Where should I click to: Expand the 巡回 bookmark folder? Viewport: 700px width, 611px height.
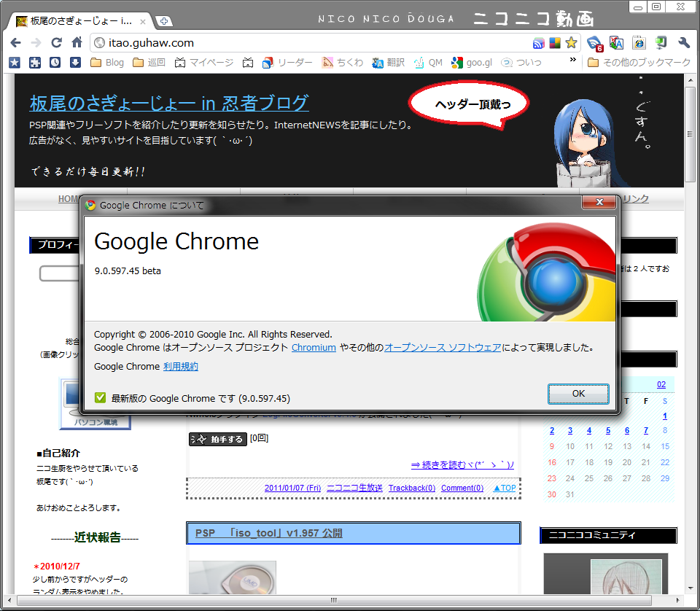point(149,63)
